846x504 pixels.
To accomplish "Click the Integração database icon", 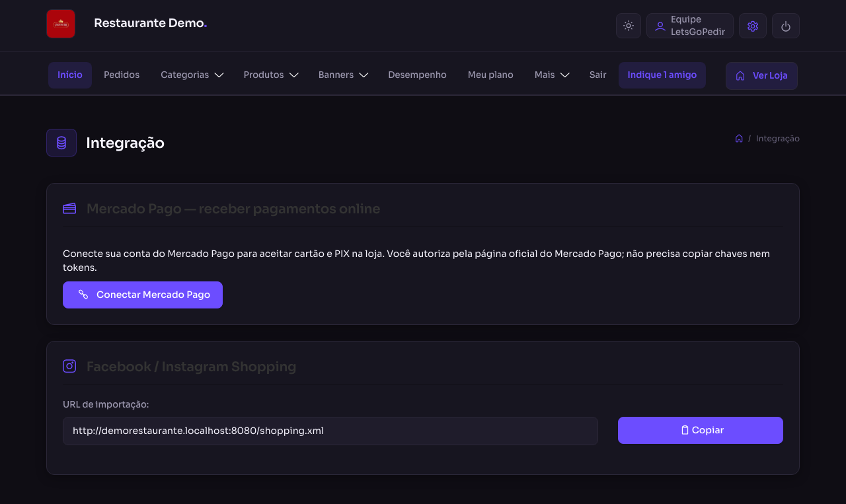I will [x=61, y=143].
